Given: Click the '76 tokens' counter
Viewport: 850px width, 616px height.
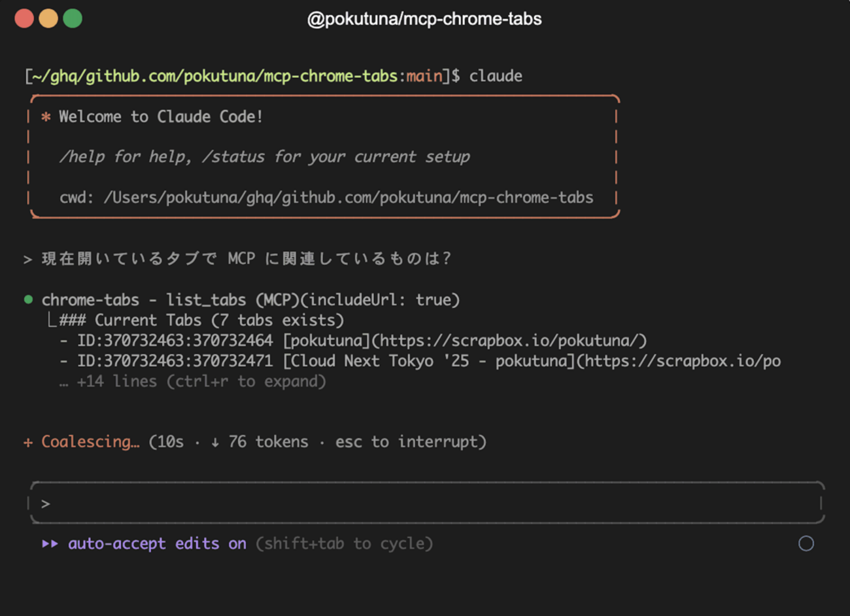Looking at the screenshot, I should [268, 441].
